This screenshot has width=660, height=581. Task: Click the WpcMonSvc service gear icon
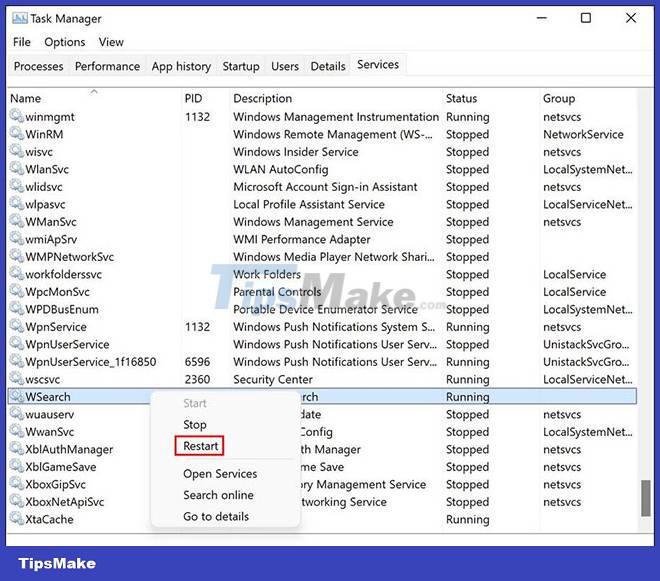point(17,291)
